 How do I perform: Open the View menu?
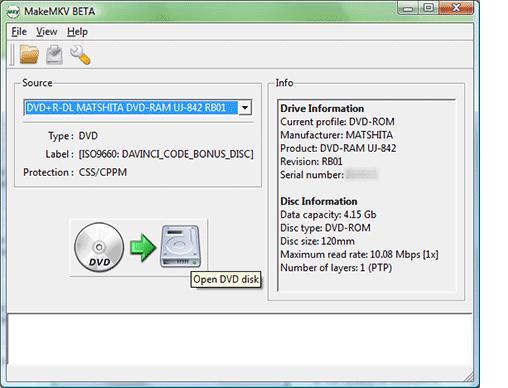point(47,32)
